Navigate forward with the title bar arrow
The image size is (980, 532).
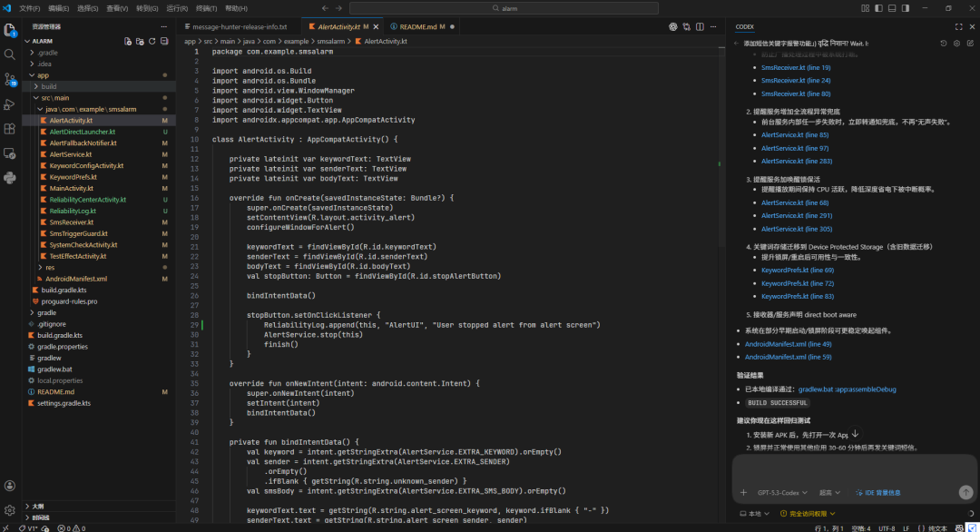point(338,8)
